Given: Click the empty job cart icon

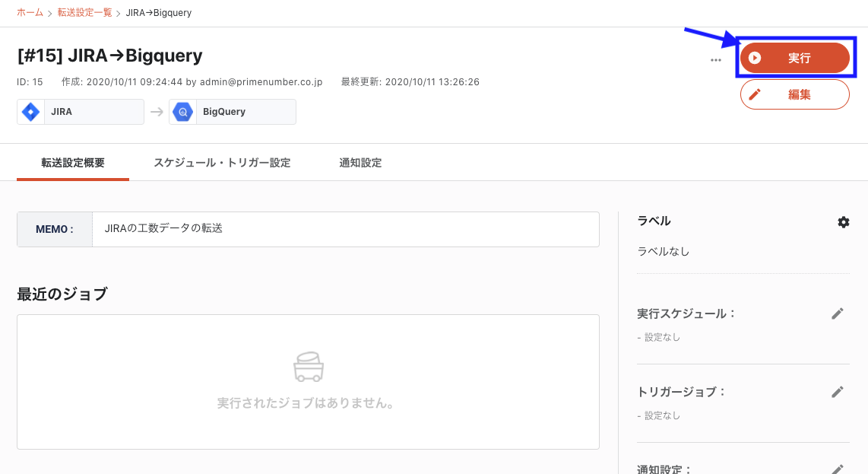Looking at the screenshot, I should (x=309, y=367).
